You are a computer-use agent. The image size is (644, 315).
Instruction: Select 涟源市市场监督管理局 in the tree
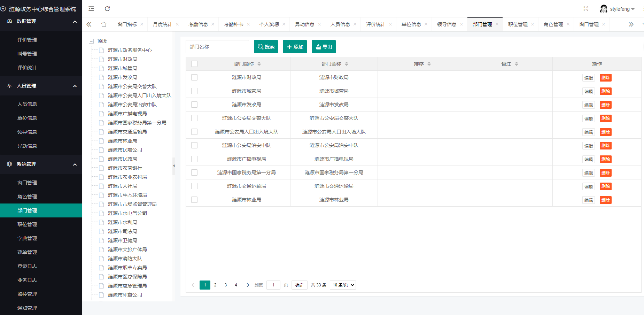tap(132, 204)
